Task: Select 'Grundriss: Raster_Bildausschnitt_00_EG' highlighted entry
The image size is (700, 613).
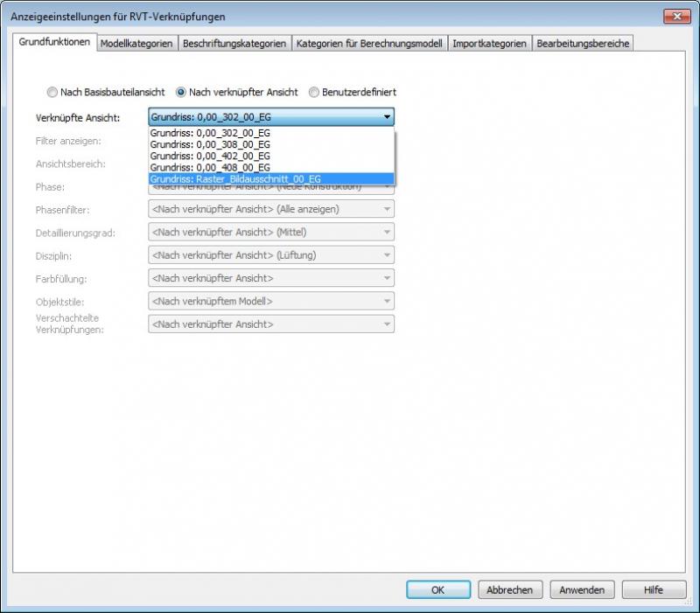Action: [235, 178]
